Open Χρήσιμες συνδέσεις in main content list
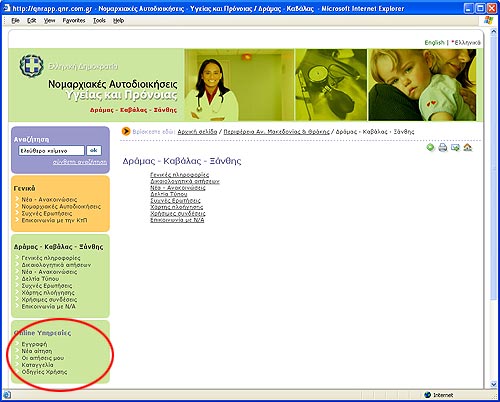Image resolution: width=500 pixels, height=402 pixels. point(178,214)
